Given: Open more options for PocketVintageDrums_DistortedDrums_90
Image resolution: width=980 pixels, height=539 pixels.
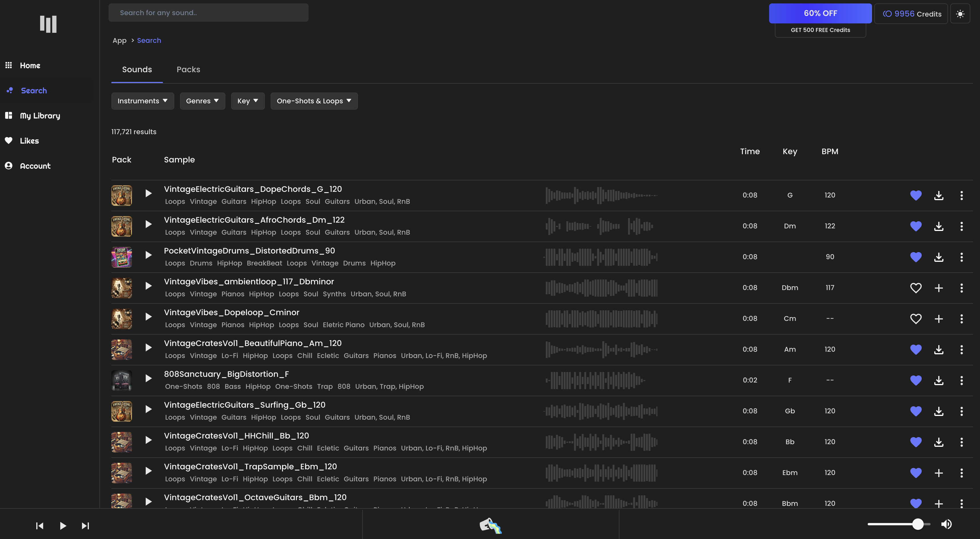Looking at the screenshot, I should click(961, 257).
